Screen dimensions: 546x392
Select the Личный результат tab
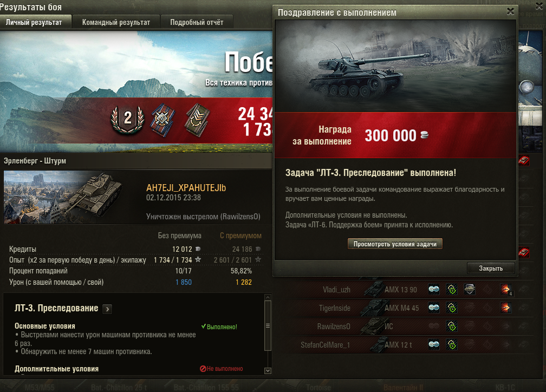click(34, 22)
